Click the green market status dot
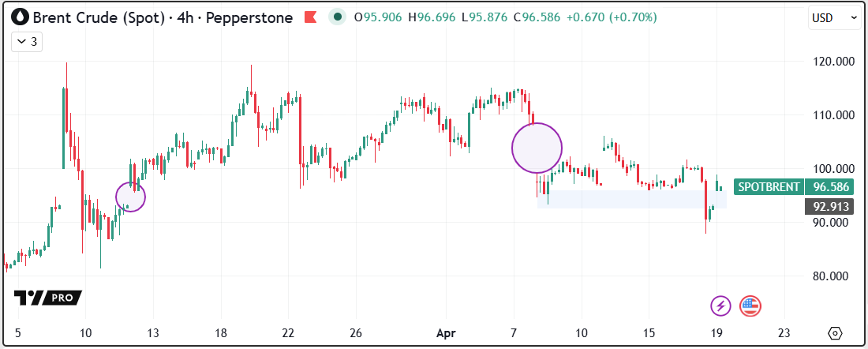The width and height of the screenshot is (868, 349). click(338, 17)
